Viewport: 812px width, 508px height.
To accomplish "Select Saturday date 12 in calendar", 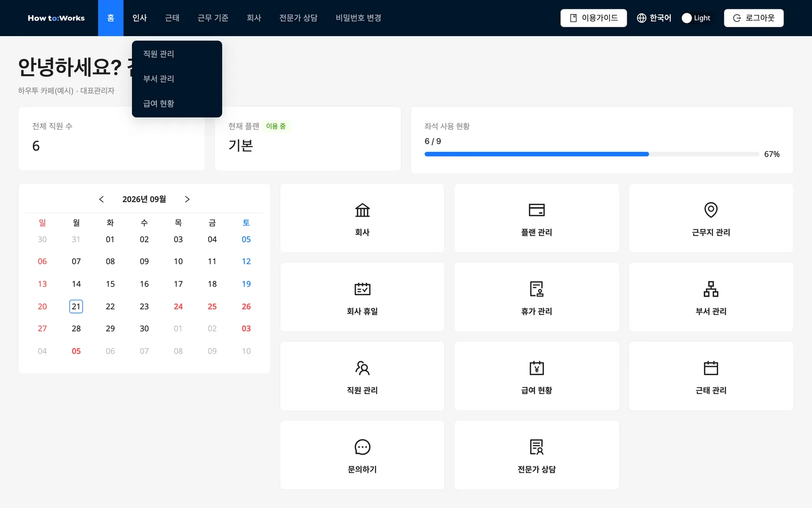I will 246,262.
